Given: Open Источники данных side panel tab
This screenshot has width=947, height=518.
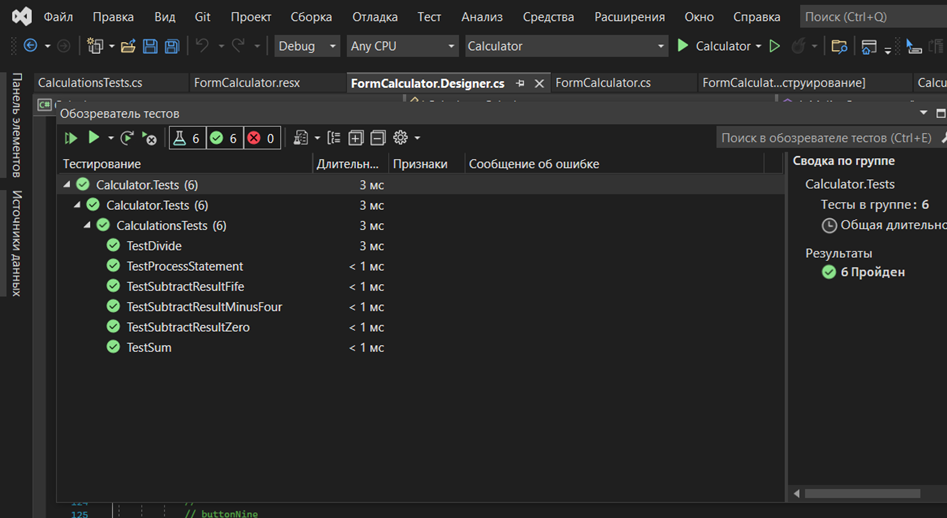Looking at the screenshot, I should tap(16, 243).
